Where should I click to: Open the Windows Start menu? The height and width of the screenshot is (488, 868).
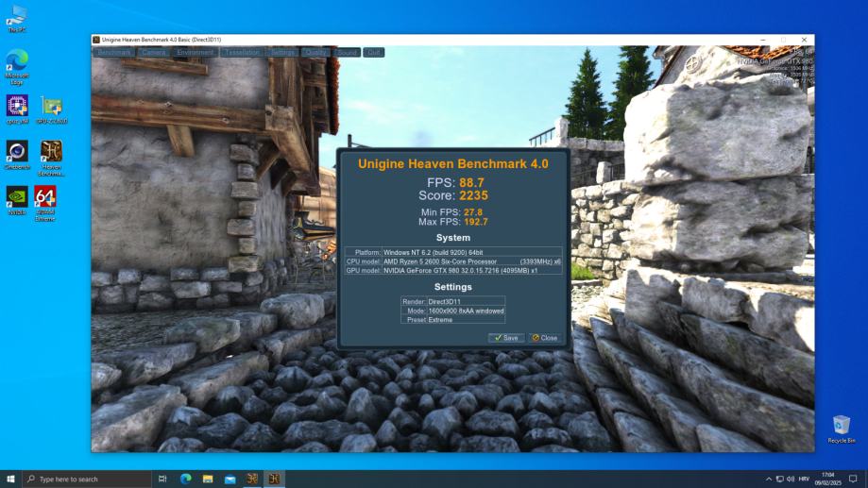point(10,480)
